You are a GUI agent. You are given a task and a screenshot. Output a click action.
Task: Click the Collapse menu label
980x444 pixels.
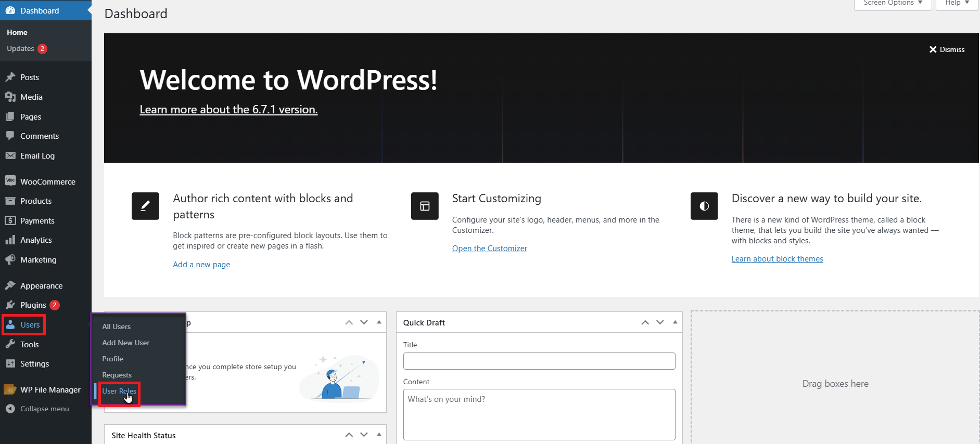click(x=45, y=409)
